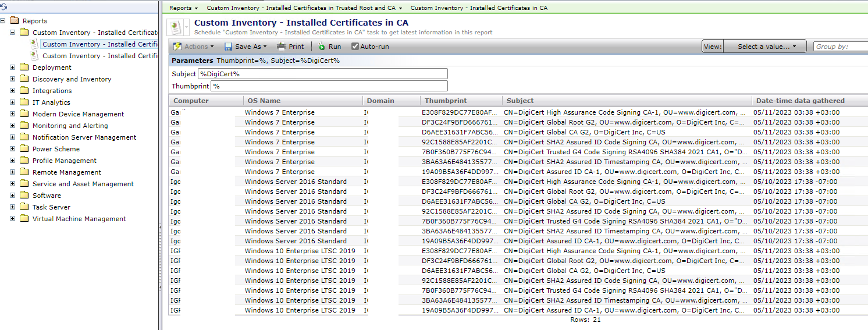868x330 pixels.
Task: Uncheck the Auto-run checkbox
Action: [355, 47]
